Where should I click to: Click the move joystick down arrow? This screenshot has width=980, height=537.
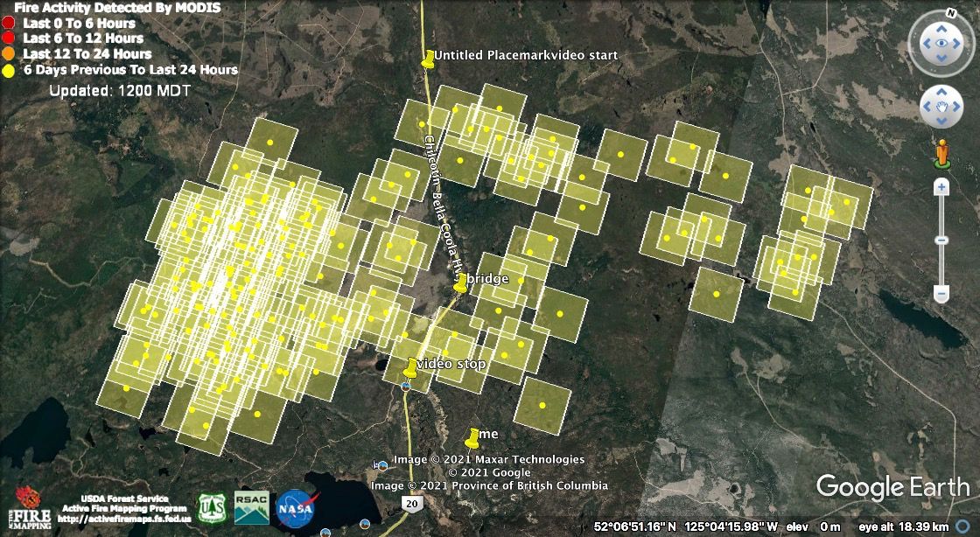click(x=941, y=123)
